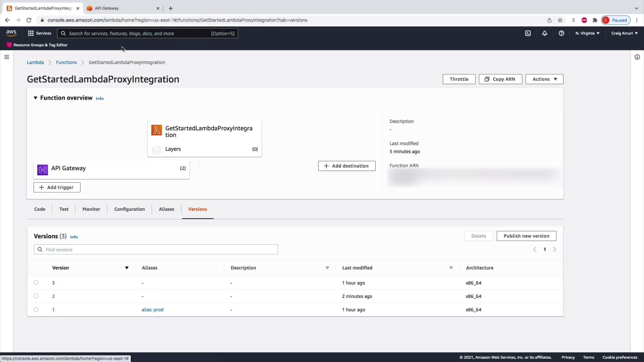Image resolution: width=644 pixels, height=362 pixels.
Task: Open version 3 link
Action: tap(53, 283)
